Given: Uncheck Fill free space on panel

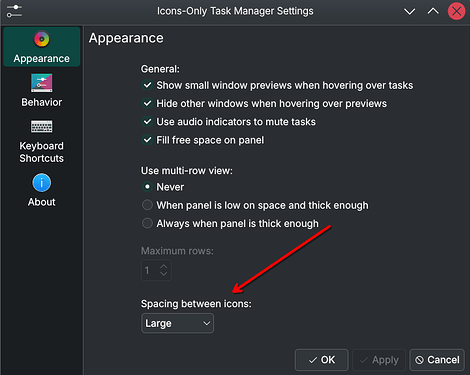Looking at the screenshot, I should point(147,140).
